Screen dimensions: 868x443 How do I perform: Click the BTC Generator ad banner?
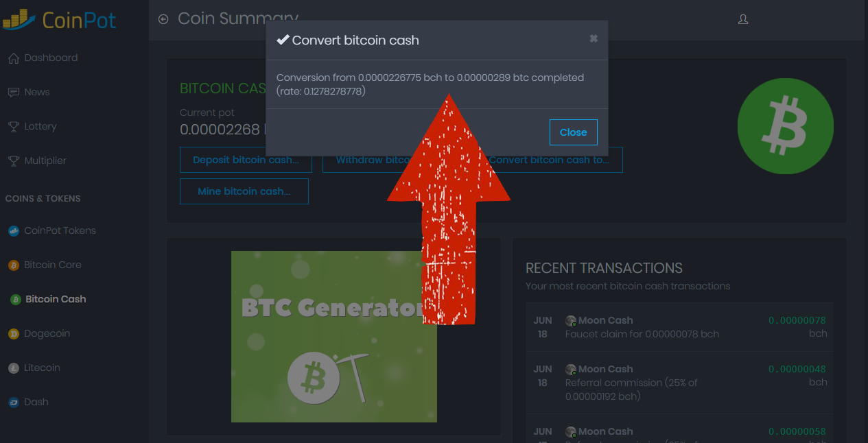click(x=334, y=336)
